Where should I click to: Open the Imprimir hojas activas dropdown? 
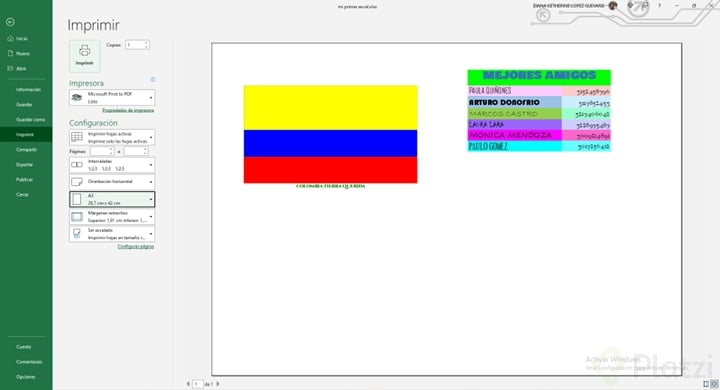(112, 137)
